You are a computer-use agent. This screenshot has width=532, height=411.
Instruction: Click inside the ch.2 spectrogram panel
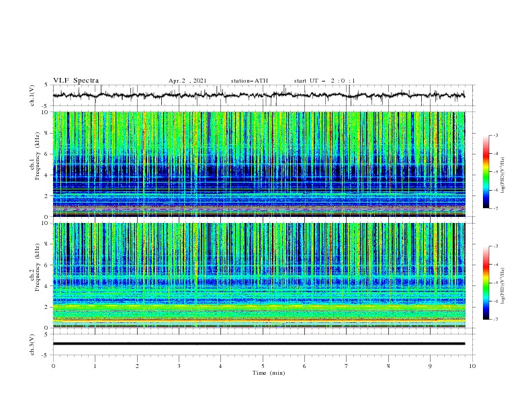(x=259, y=275)
